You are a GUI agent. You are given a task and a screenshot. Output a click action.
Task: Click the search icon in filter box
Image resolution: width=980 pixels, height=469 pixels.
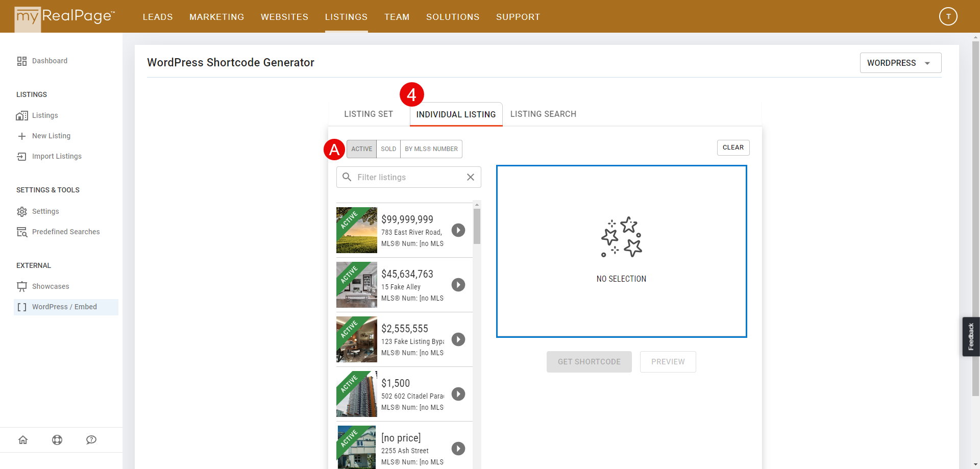pos(347,177)
